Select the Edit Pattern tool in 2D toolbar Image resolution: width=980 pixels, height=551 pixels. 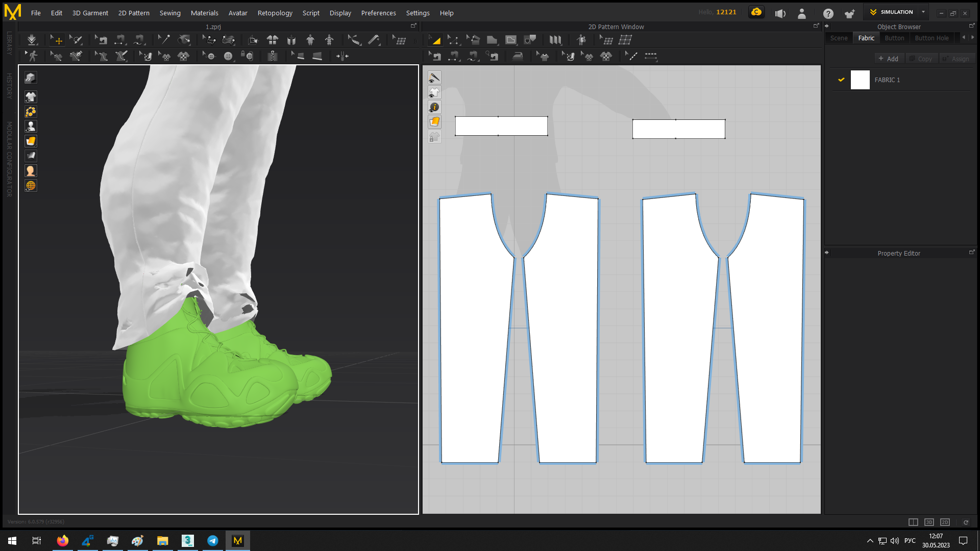point(453,40)
